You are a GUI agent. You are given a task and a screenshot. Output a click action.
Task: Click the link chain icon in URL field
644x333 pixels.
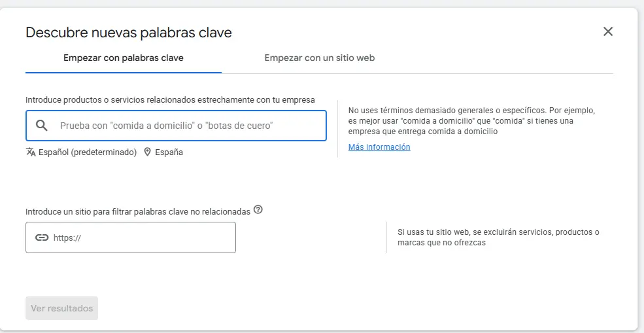[42, 237]
